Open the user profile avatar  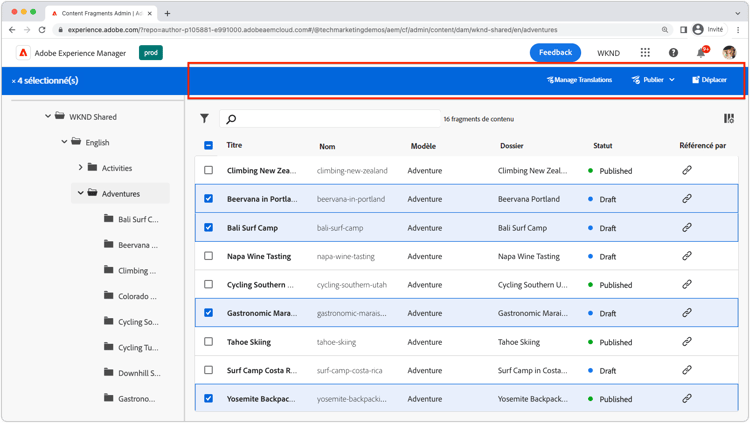[x=729, y=53]
